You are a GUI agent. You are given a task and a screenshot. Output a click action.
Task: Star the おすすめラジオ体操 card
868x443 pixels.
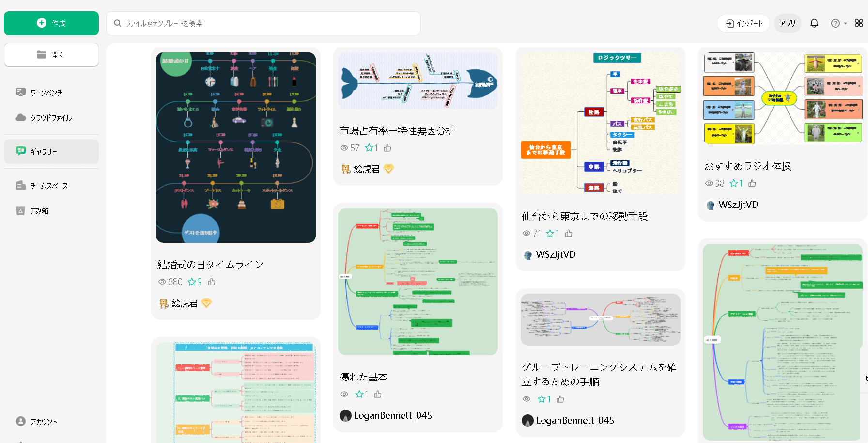[734, 183]
